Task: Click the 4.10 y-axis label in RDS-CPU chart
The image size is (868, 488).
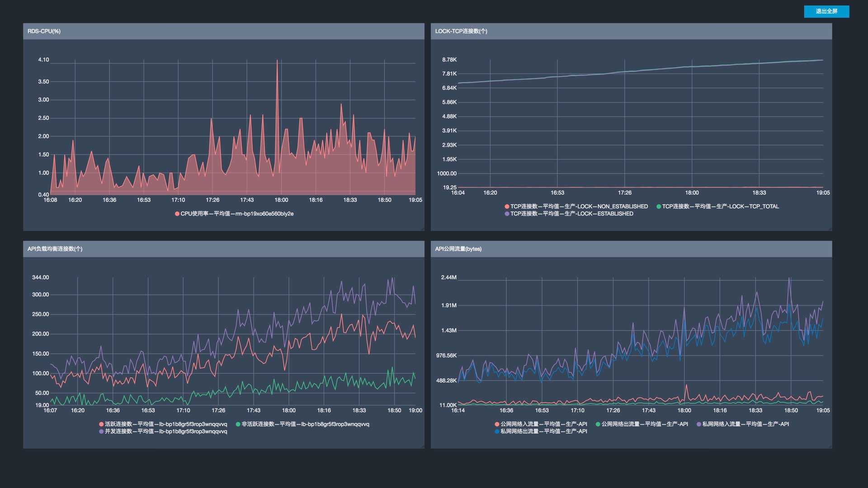Action: point(43,60)
